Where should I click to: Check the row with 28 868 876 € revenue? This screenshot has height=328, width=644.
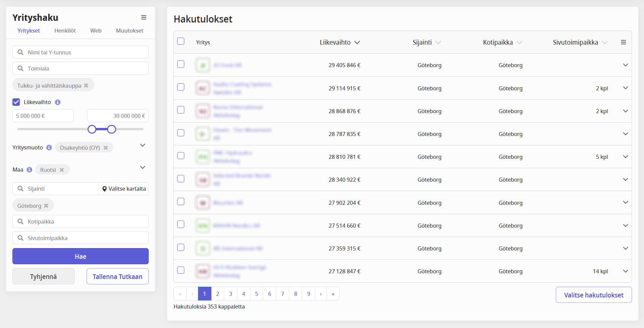pos(181,110)
